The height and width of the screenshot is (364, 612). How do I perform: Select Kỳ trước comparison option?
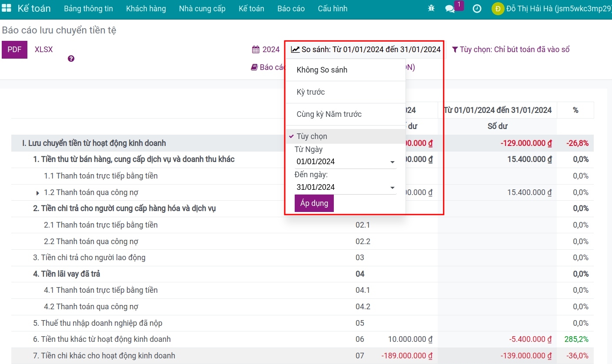pos(310,92)
